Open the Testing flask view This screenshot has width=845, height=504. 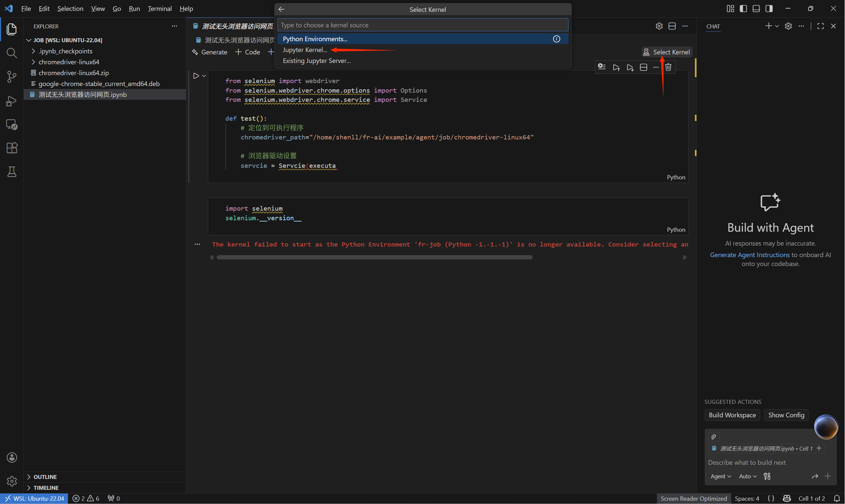tap(12, 171)
